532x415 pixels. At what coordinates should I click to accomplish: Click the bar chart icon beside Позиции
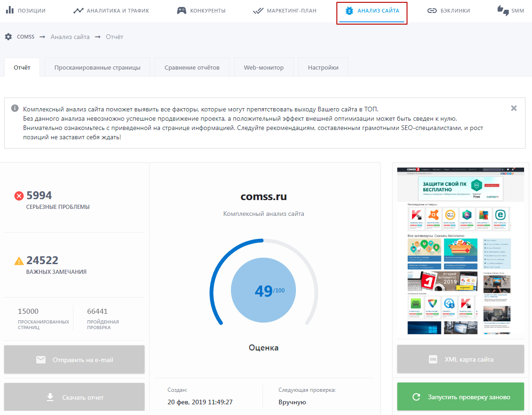pyautogui.click(x=10, y=10)
